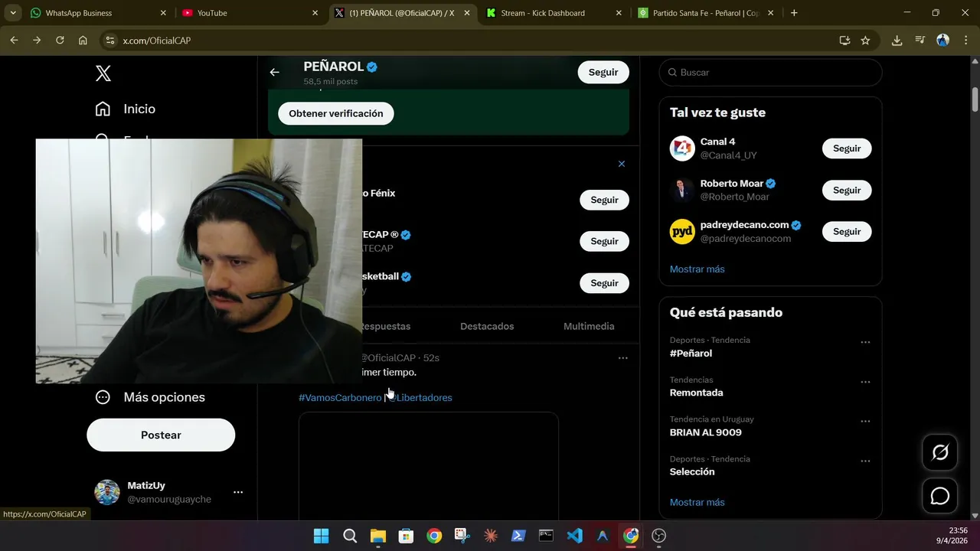Show more in Qué está pasando
The image size is (980, 551).
697,503
